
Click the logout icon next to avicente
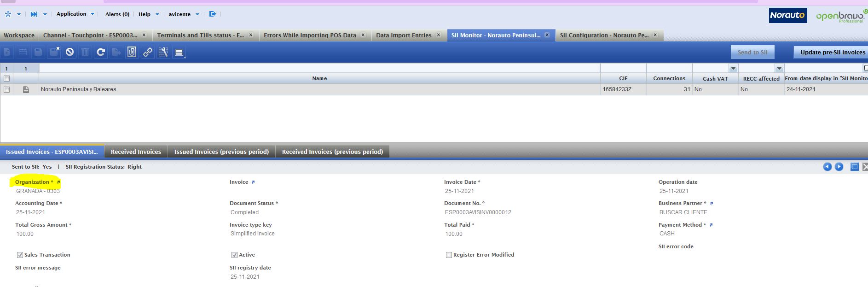tap(212, 14)
